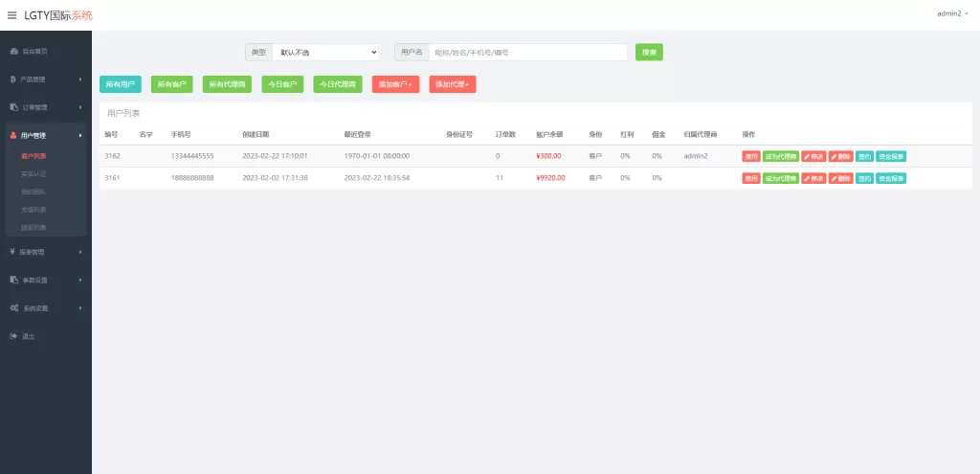The width and height of the screenshot is (980, 474).
Task: Click the phone number 18888888888
Action: (x=192, y=177)
